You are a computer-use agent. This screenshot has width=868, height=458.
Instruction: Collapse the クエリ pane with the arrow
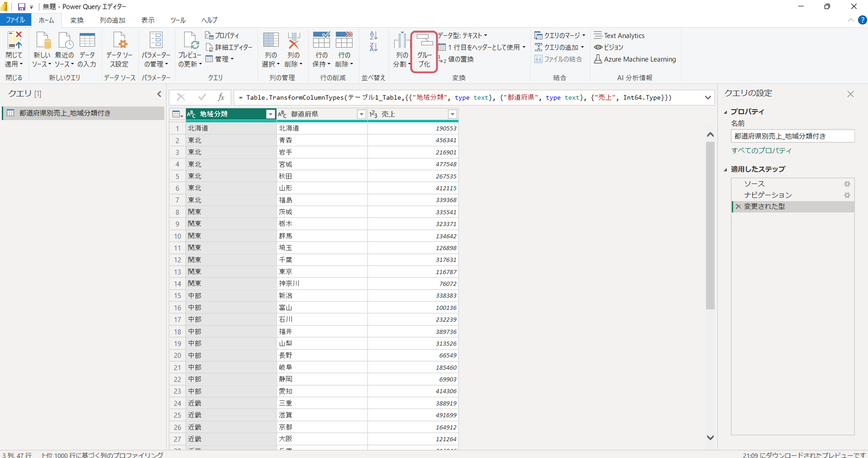pos(159,94)
